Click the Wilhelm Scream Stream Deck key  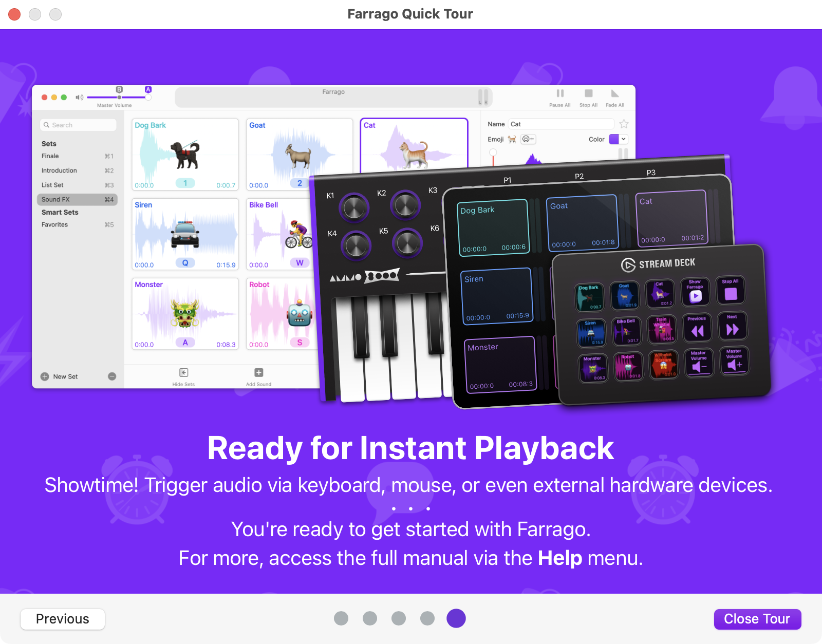(664, 365)
